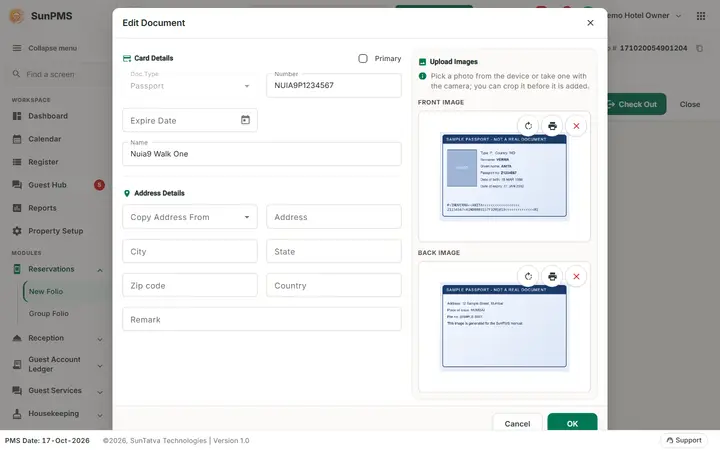Cancel the Edit Document dialog

(x=517, y=422)
